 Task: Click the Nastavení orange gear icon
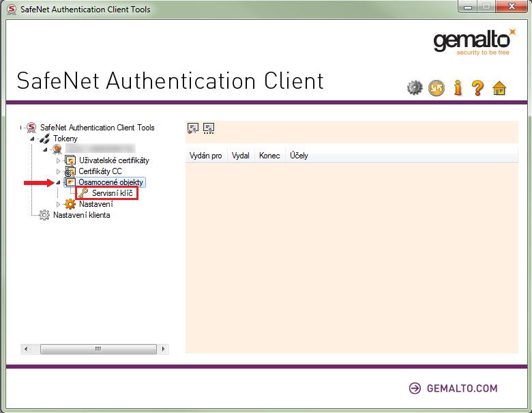(x=70, y=204)
